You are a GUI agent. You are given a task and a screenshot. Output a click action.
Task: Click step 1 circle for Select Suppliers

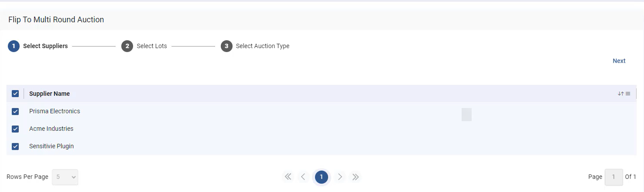14,46
